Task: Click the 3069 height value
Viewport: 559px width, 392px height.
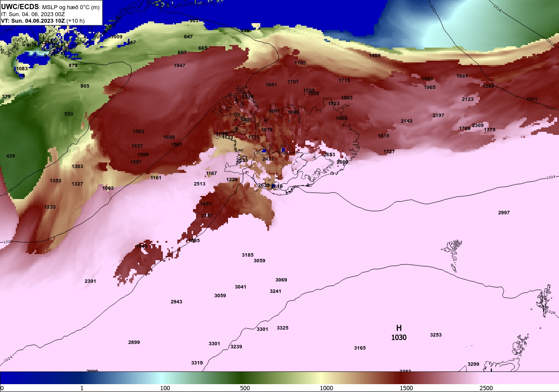Action: [281, 280]
